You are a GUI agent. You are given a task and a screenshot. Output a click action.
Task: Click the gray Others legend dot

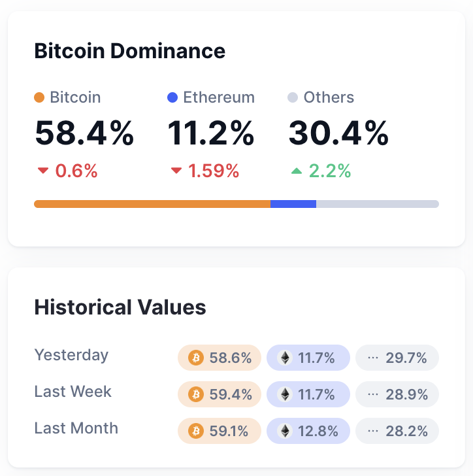pyautogui.click(x=293, y=98)
